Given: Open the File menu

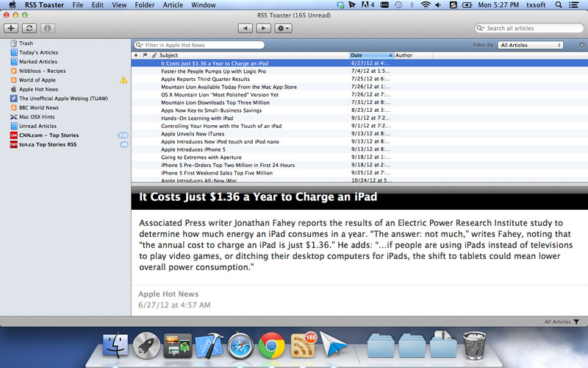Looking at the screenshot, I should pos(78,5).
